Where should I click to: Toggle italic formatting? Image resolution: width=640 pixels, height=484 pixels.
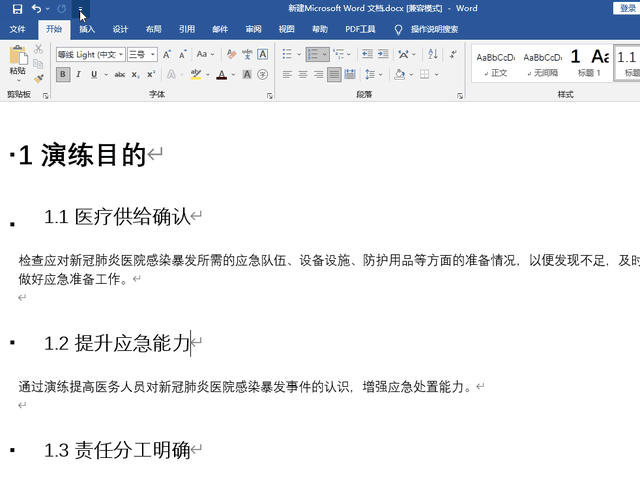click(x=78, y=74)
